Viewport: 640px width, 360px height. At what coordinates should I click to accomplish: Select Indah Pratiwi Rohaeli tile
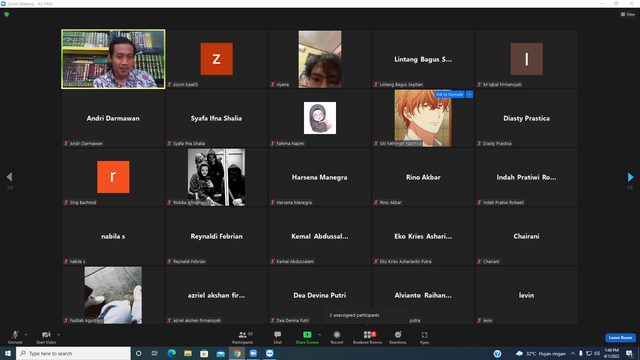pyautogui.click(x=526, y=177)
